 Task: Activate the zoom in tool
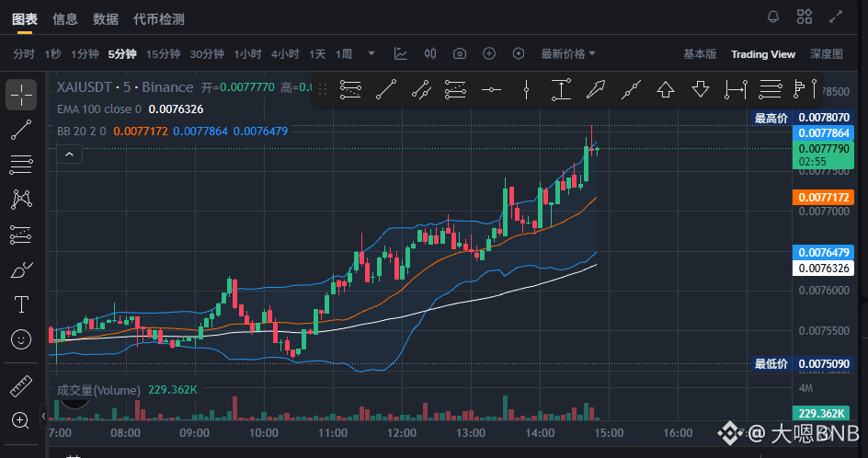[20, 420]
